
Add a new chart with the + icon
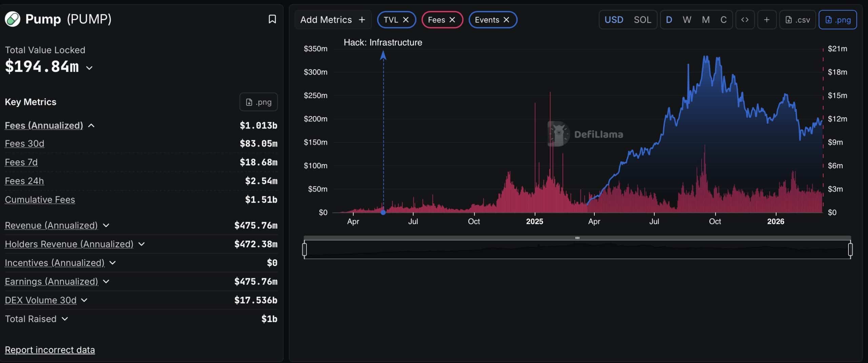[x=767, y=19]
